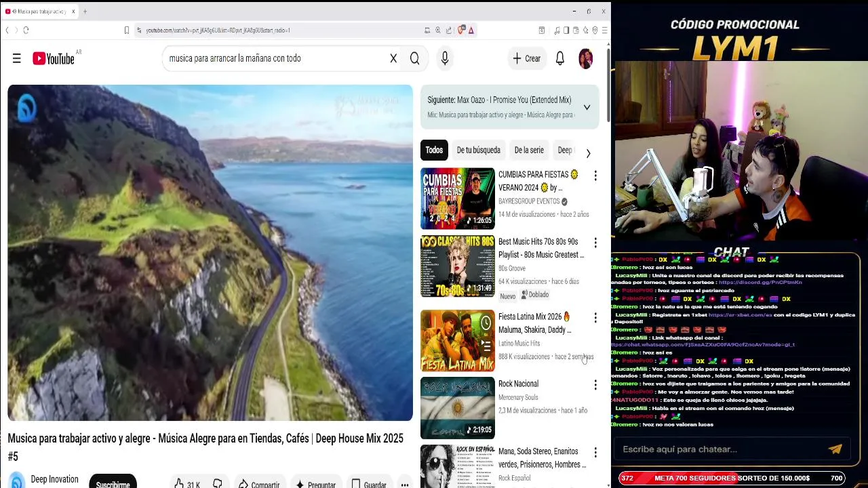Image resolution: width=868 pixels, height=488 pixels.
Task: Go forward with the browser forward arrow
Action: [x=16, y=30]
